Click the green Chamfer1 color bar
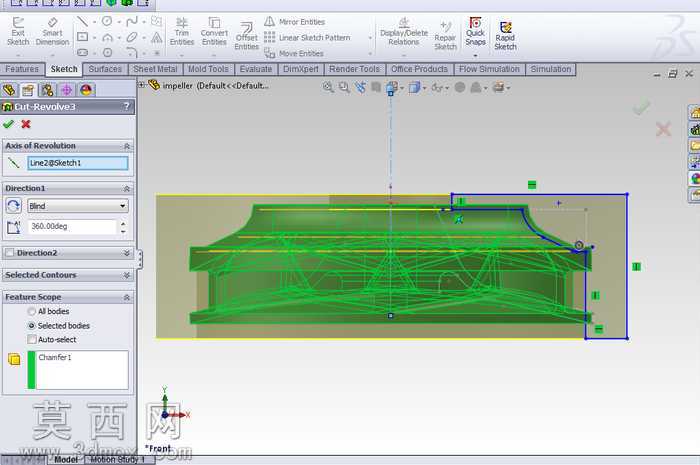The width and height of the screenshot is (700, 465). point(31,370)
